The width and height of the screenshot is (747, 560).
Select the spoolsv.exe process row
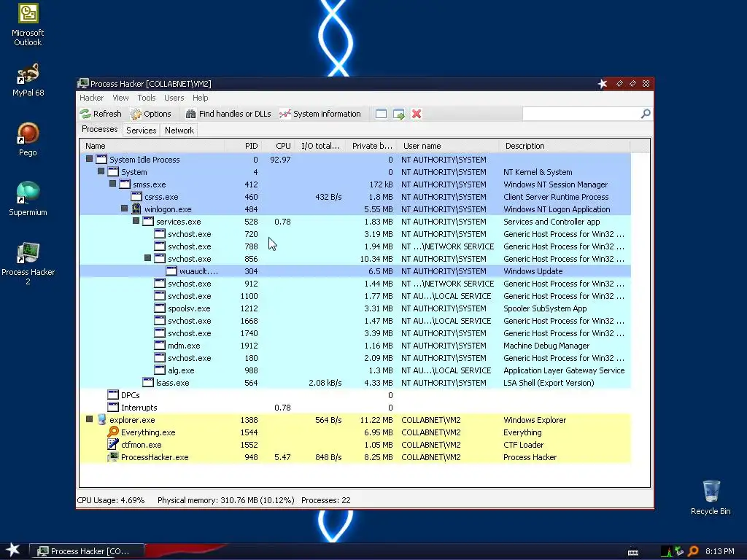[355, 308]
